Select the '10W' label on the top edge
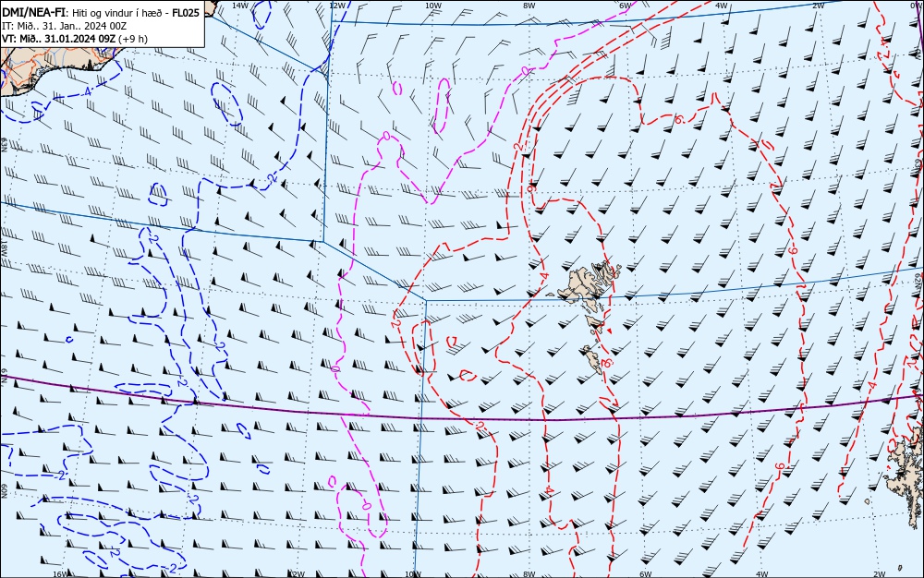 (x=433, y=6)
